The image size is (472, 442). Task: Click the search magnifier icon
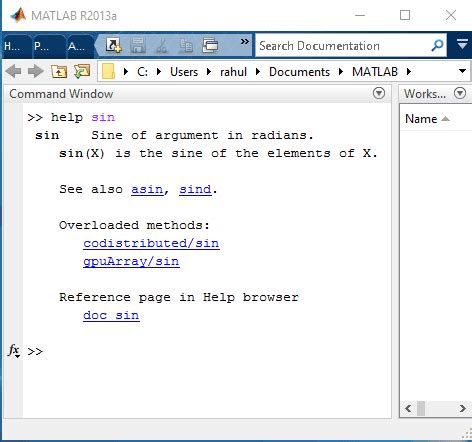[437, 45]
